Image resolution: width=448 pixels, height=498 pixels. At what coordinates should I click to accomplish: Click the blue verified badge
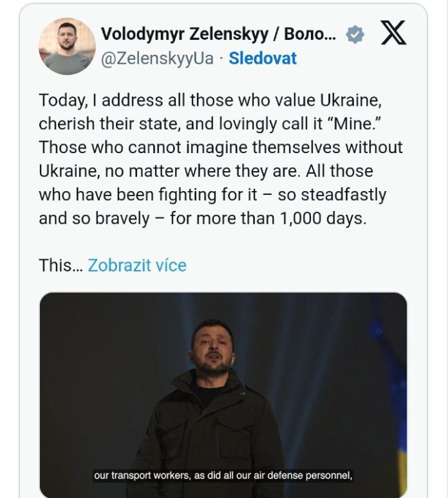[x=355, y=35]
